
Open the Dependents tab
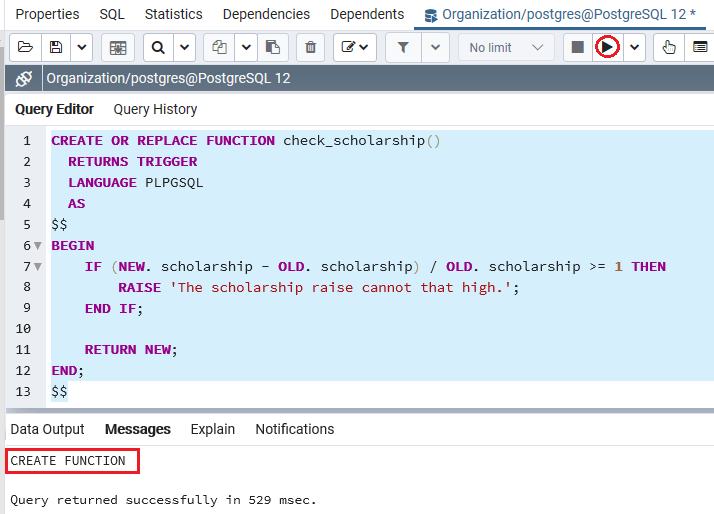click(x=367, y=14)
